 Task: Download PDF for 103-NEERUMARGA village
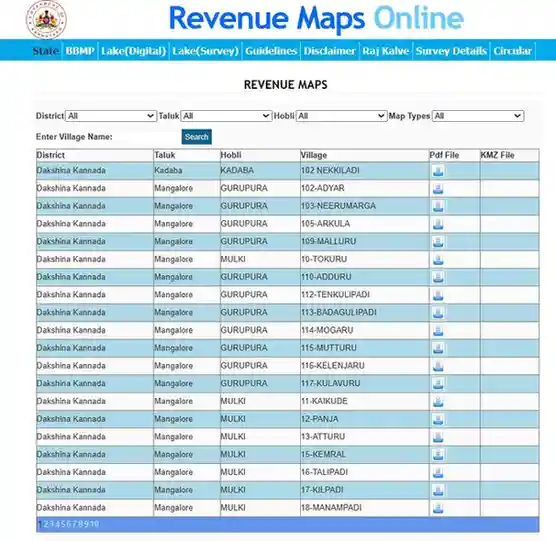[438, 206]
